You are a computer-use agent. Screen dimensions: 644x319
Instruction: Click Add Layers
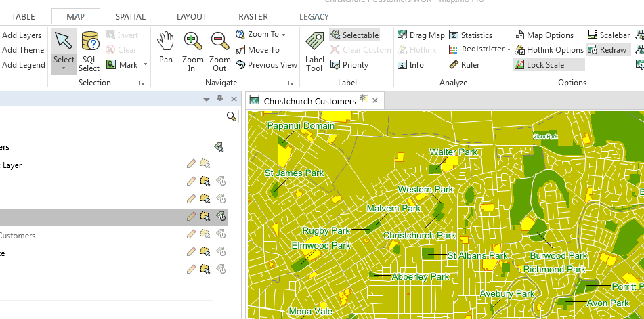click(22, 35)
